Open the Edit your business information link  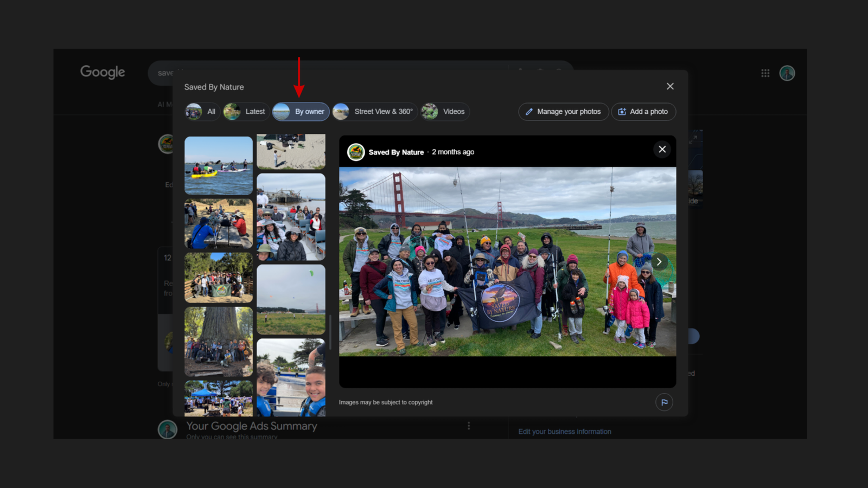click(564, 431)
